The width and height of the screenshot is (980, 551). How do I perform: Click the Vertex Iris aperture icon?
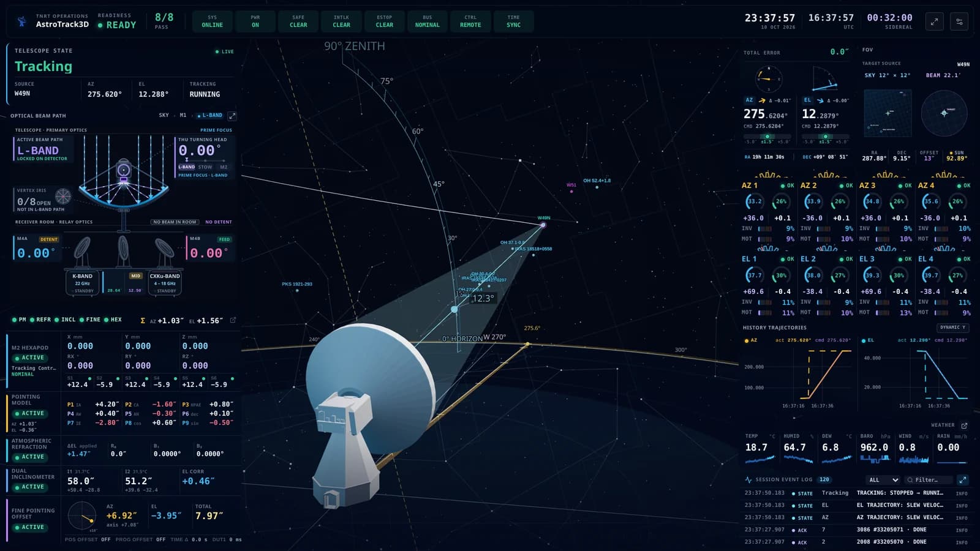(63, 197)
